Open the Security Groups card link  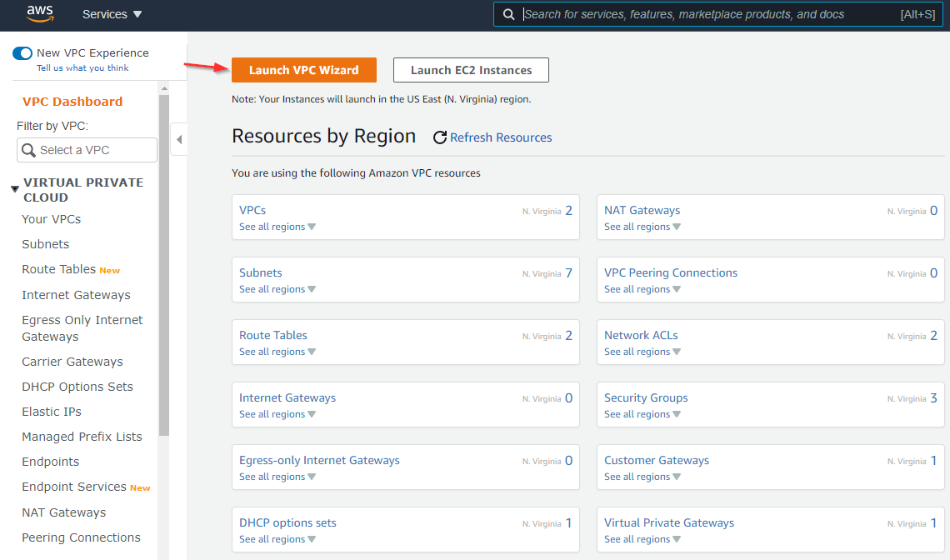tap(646, 397)
